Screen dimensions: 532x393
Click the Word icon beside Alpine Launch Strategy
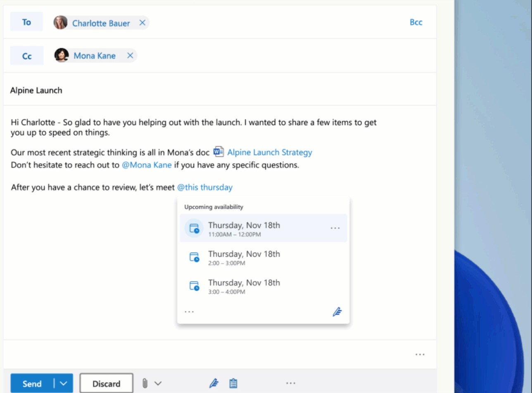[218, 152]
